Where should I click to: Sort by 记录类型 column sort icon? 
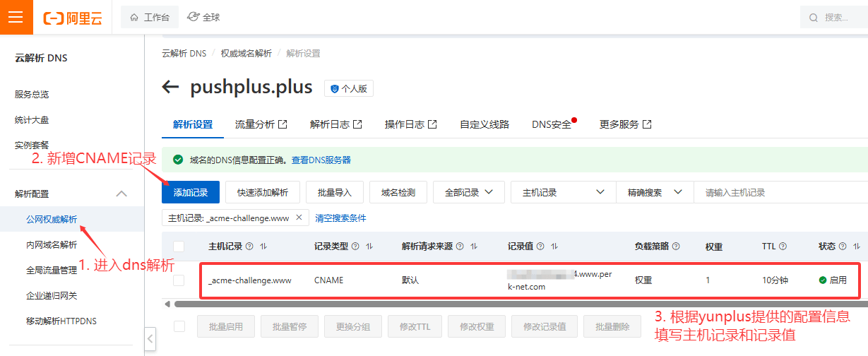coord(369,247)
